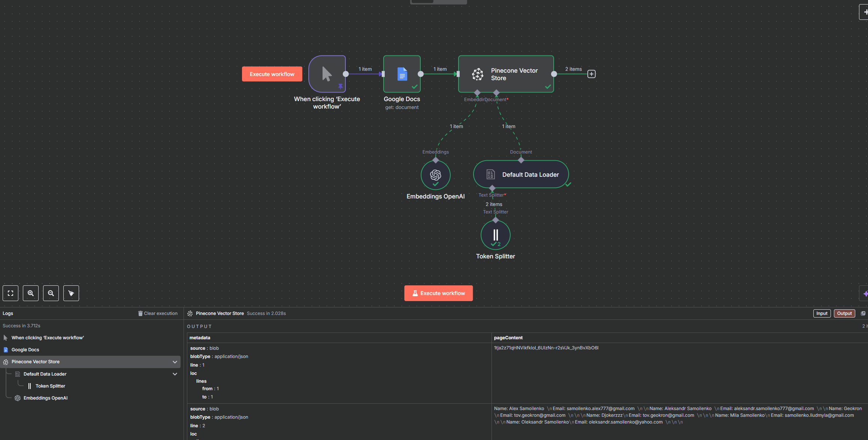868x440 pixels.
Task: Click plus connector after Pinecone output
Action: (592, 74)
